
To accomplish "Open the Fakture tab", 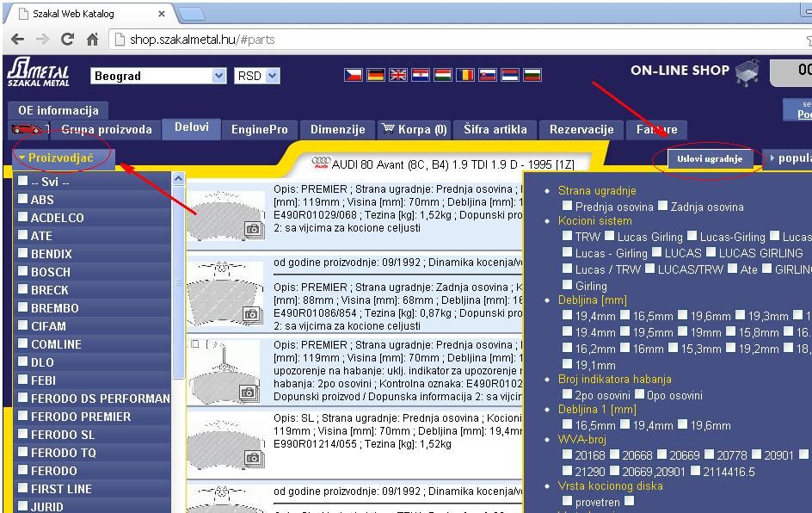I will pos(656,130).
